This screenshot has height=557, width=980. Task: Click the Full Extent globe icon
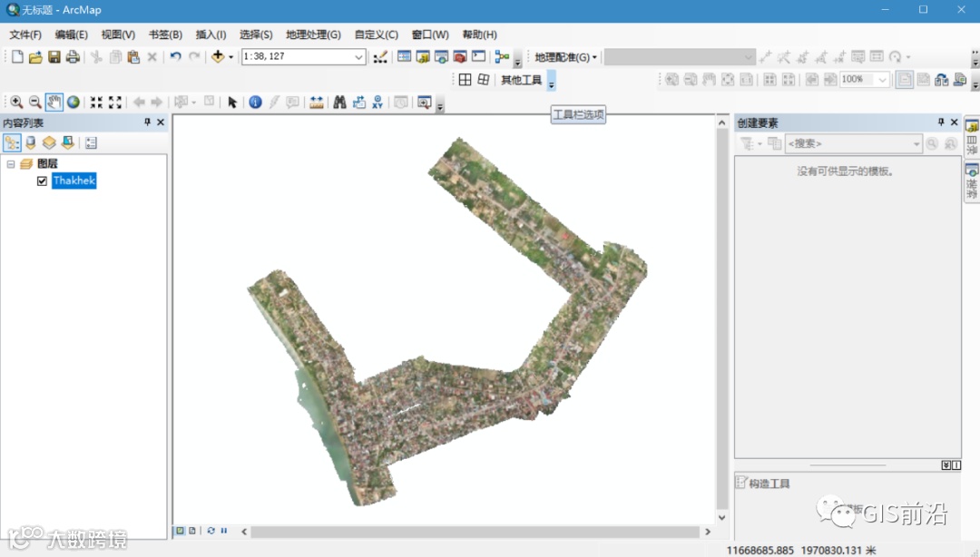(73, 103)
